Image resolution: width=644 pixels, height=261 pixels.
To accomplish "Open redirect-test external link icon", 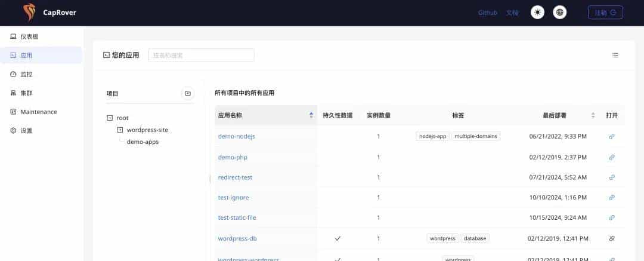I will coord(612,177).
